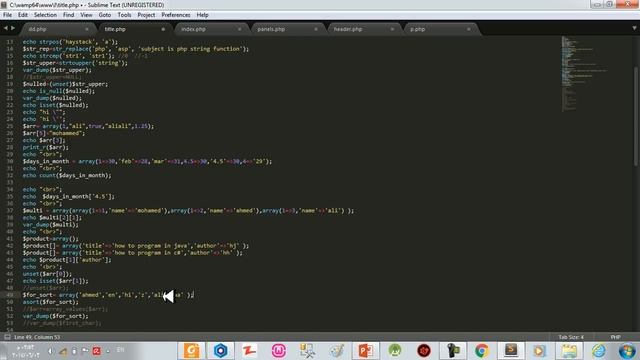Close the panels.php tab
The image size is (640, 360).
[x=316, y=29]
